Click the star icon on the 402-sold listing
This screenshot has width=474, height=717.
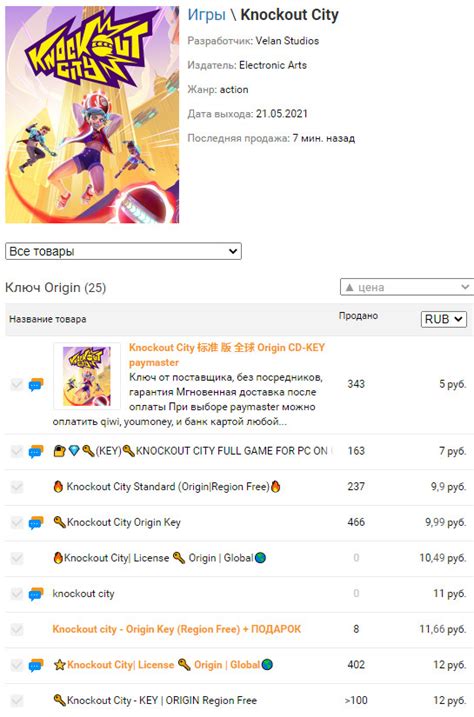click(59, 665)
